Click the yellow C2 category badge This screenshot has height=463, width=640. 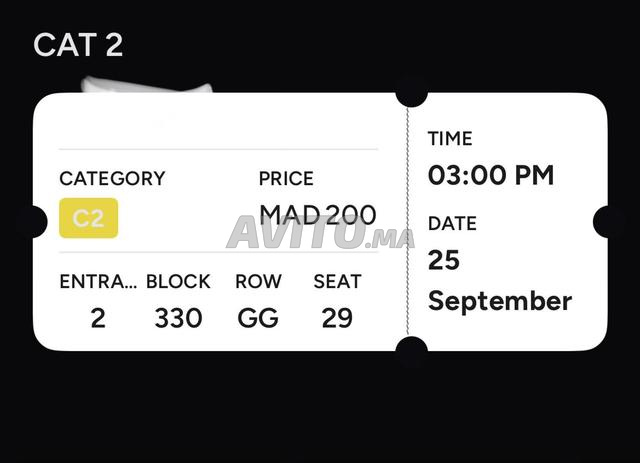[x=89, y=218]
